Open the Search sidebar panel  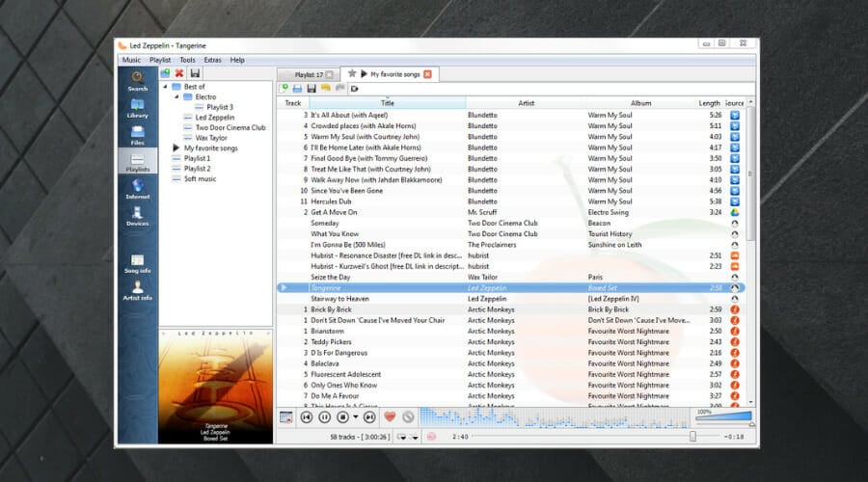137,80
